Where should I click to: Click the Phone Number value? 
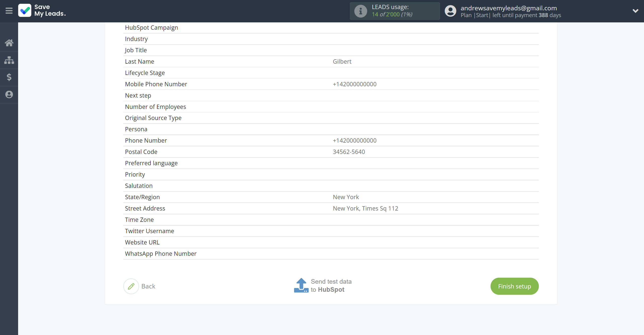[x=354, y=141]
